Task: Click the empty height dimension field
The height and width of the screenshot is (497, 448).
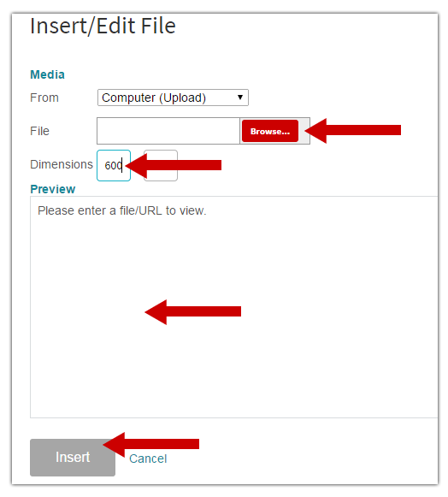Action: pos(161,165)
